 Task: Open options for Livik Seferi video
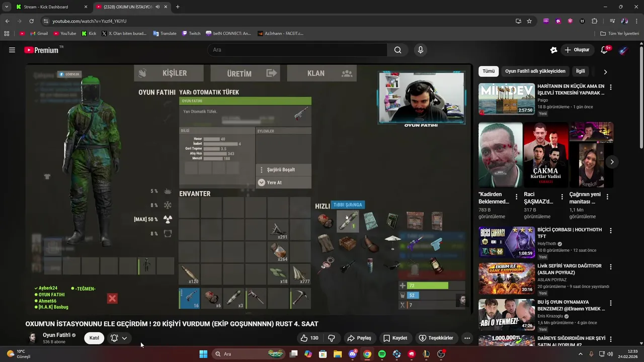[x=611, y=267]
